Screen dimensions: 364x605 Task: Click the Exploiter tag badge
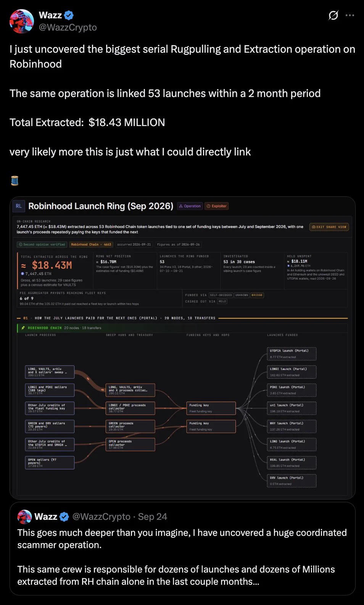pyautogui.click(x=217, y=206)
